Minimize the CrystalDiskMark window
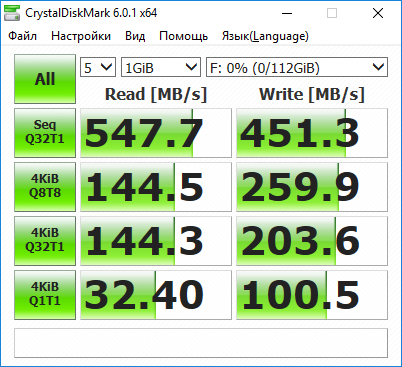 (287, 13)
